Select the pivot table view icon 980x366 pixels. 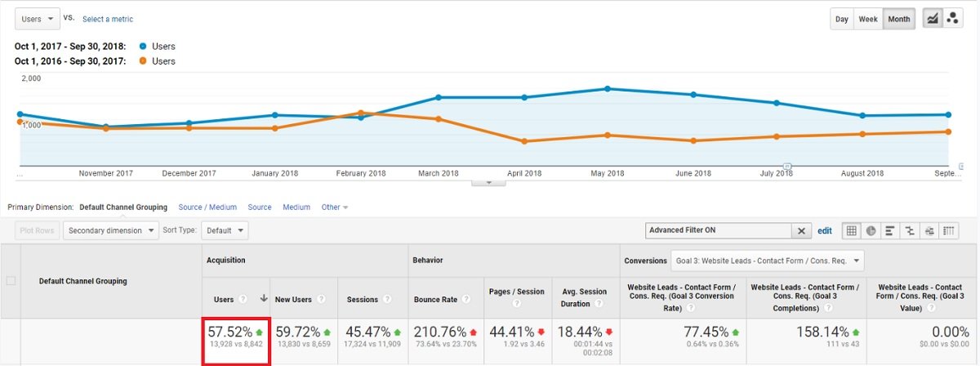click(x=949, y=231)
